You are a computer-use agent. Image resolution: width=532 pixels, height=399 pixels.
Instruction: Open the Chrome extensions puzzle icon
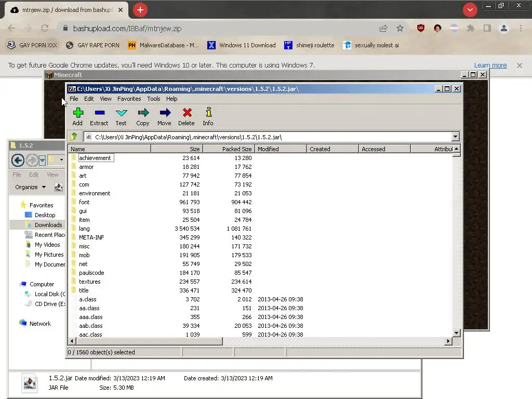point(470,28)
